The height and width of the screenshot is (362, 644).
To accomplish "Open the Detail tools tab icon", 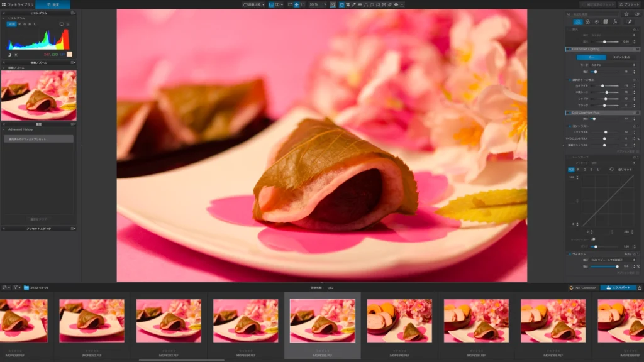I will pyautogui.click(x=596, y=22).
